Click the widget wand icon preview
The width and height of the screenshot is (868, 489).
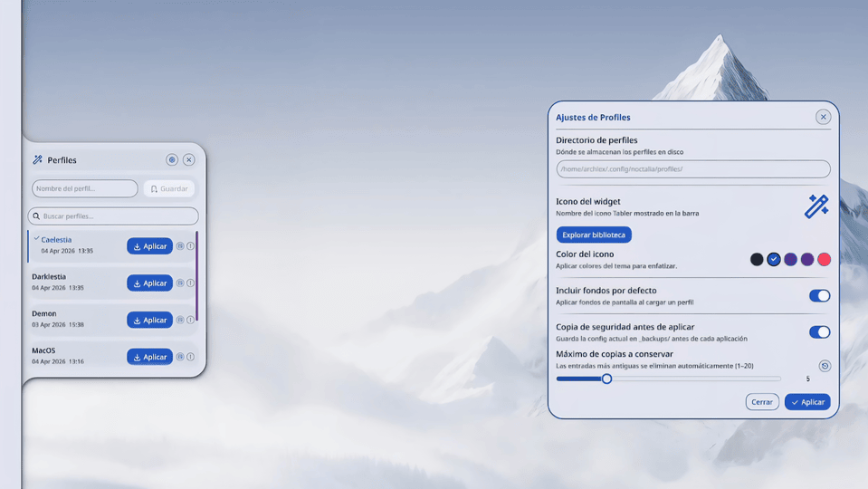click(816, 206)
